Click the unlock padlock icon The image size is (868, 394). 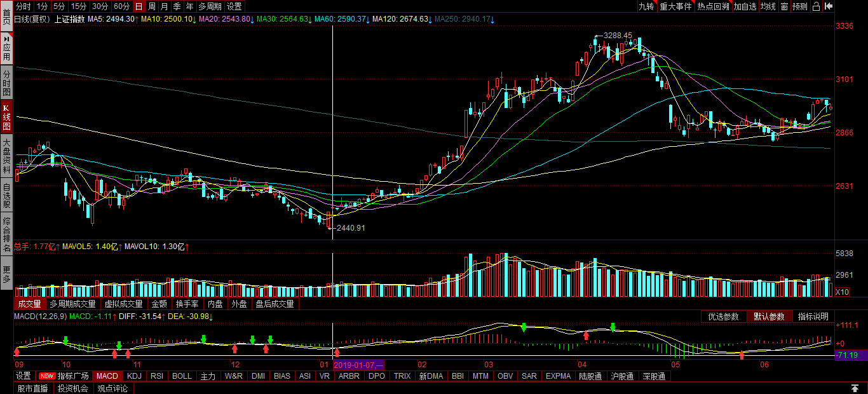(816, 6)
